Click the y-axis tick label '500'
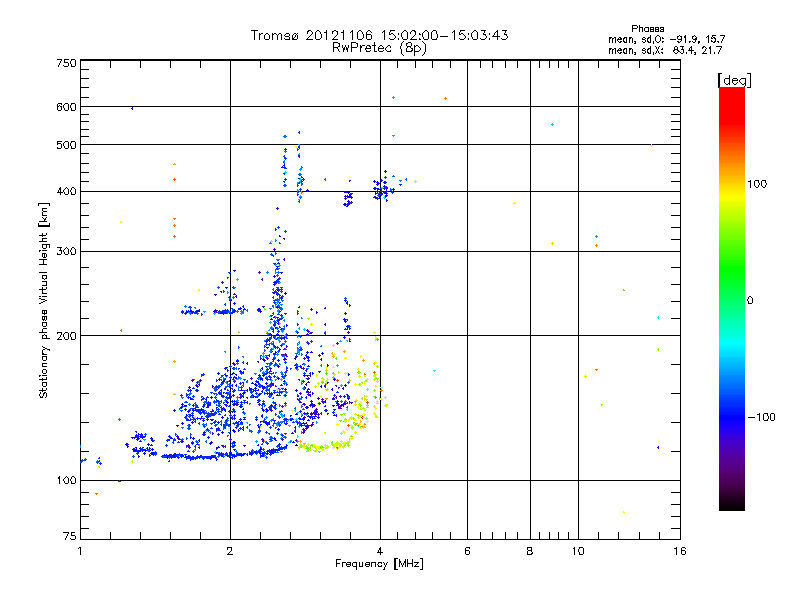This screenshot has width=800, height=600. 66,145
